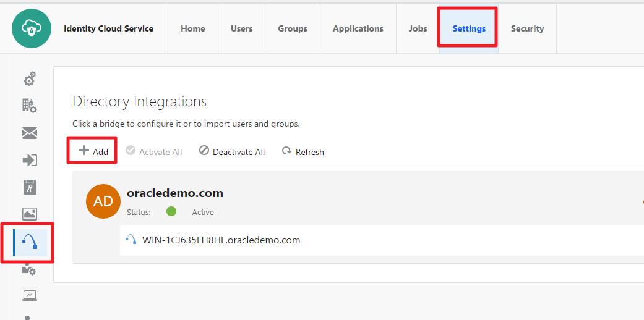The width and height of the screenshot is (644, 320).
Task: Open the Home tab
Action: click(x=193, y=28)
